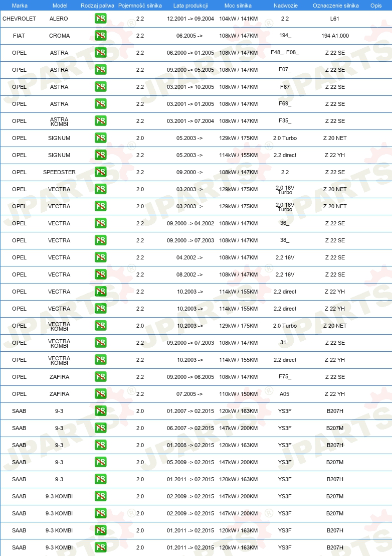
Task: Click the Model column header
Action: tap(60, 6)
